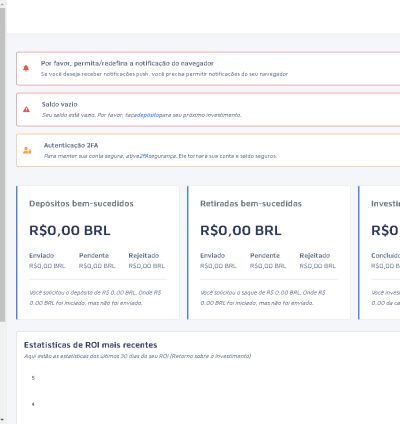Screen dimensions: 400x424
Task: Open the '2FA' link in Autenticação alert
Action: click(144, 156)
